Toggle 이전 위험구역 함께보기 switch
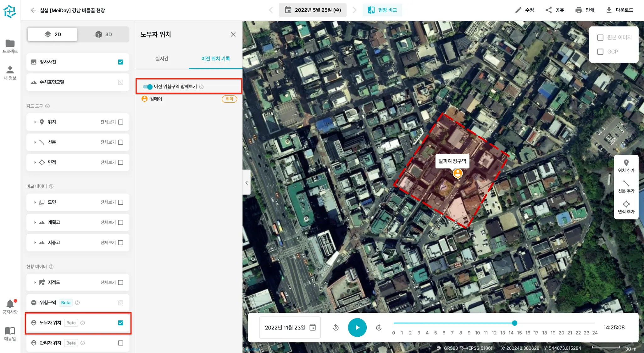 pyautogui.click(x=147, y=87)
